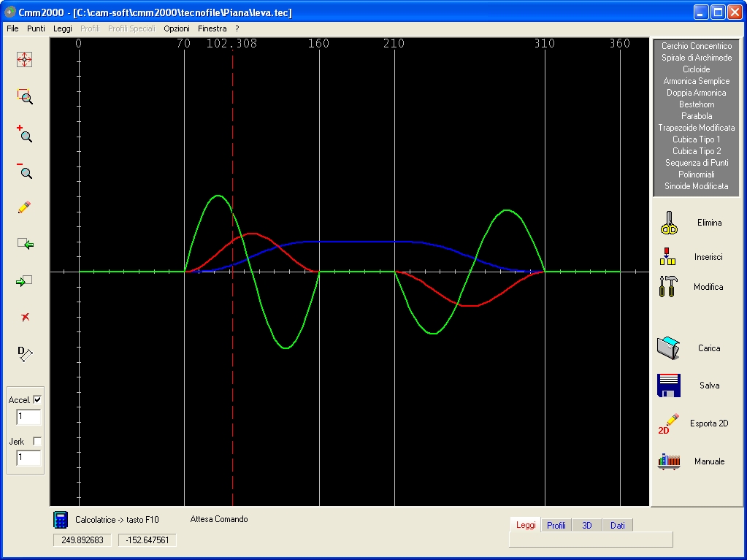
Task: Select Cerchio Concentrico law
Action: pos(697,46)
